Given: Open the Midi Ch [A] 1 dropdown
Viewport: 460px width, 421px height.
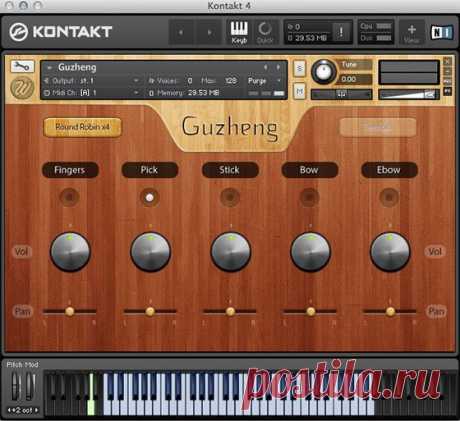Looking at the screenshot, I should [x=136, y=93].
